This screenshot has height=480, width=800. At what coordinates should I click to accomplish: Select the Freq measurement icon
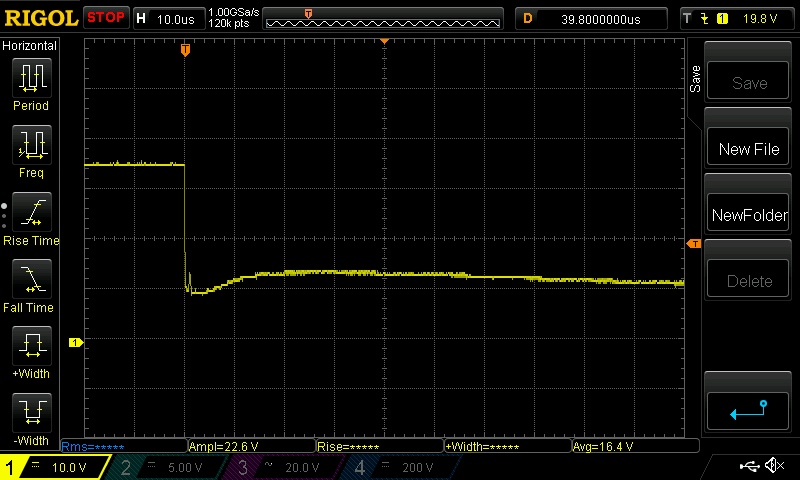tap(31, 146)
